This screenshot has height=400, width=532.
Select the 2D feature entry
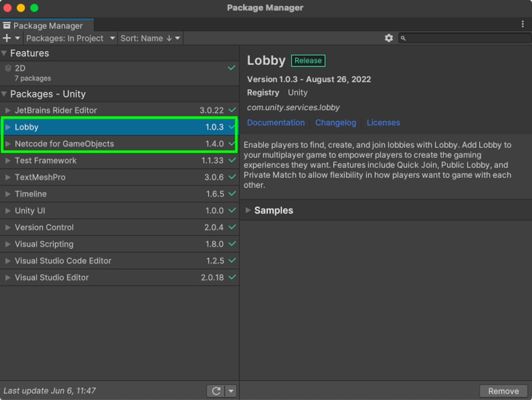pos(119,73)
